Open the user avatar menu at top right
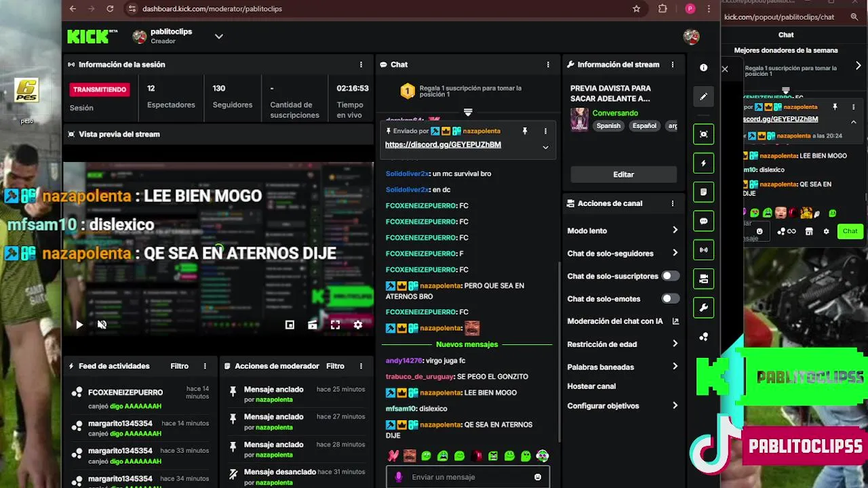The width and height of the screenshot is (868, 488). [691, 37]
